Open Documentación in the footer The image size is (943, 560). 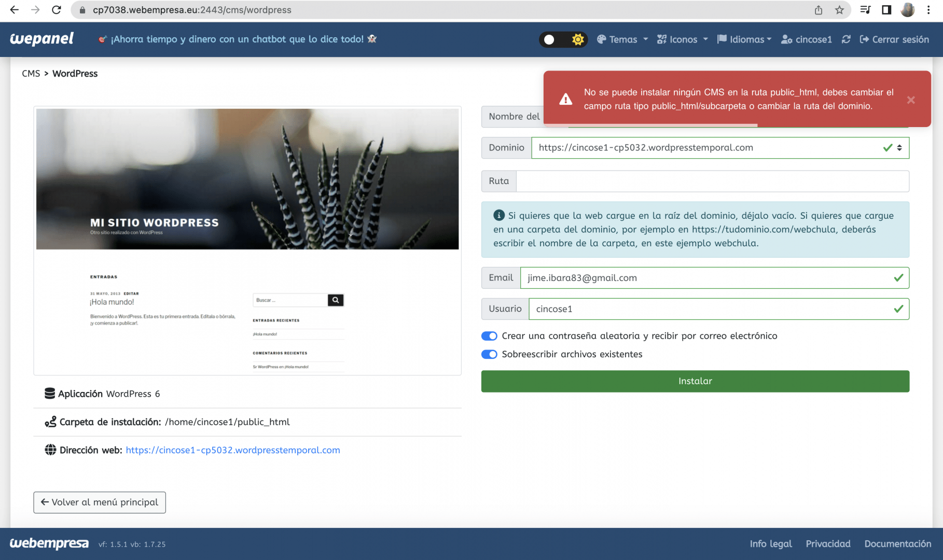898,543
